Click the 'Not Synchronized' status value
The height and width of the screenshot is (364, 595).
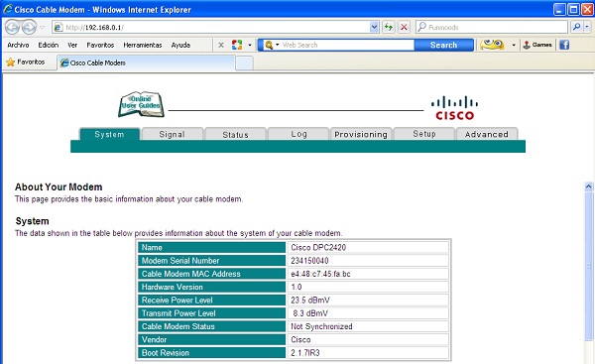click(x=321, y=326)
